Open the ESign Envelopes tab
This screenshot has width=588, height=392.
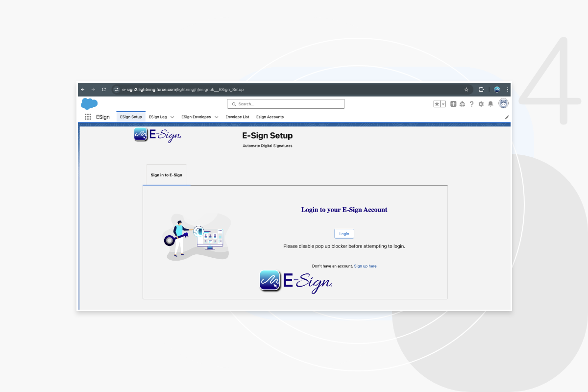pos(196,117)
